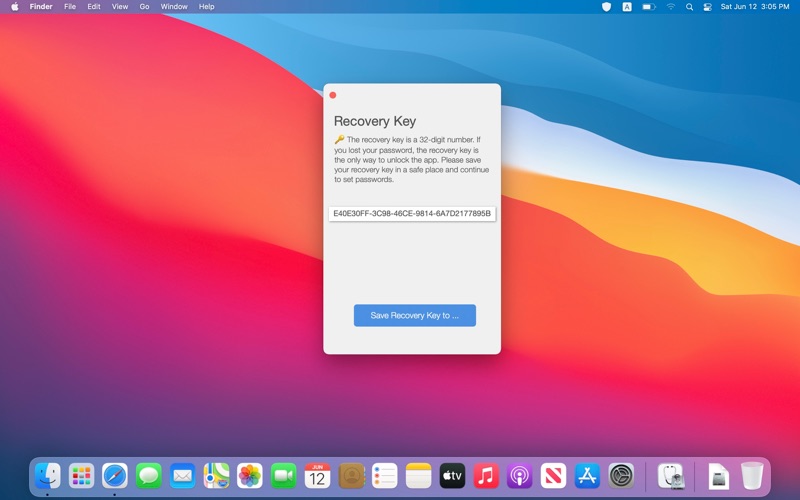Open Launchpad from the Dock
Screen dimensions: 800x500
(81, 476)
